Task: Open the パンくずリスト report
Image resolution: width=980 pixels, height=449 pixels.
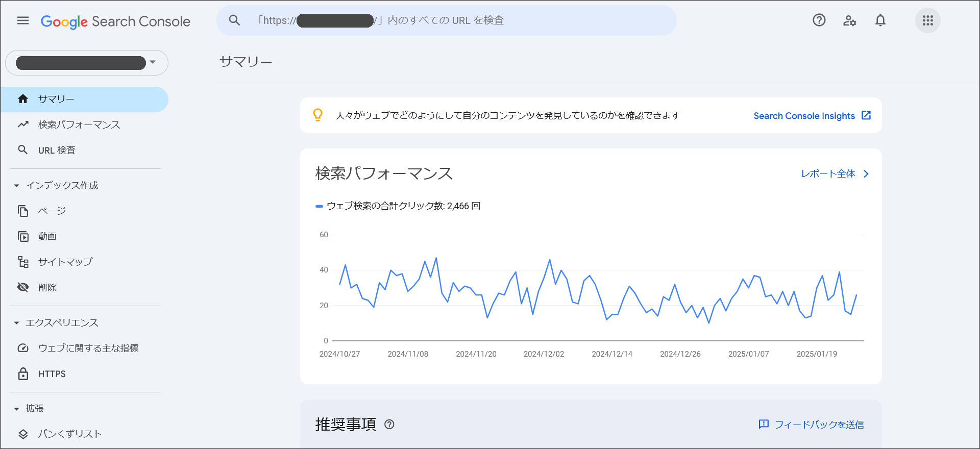Action: 84,434
